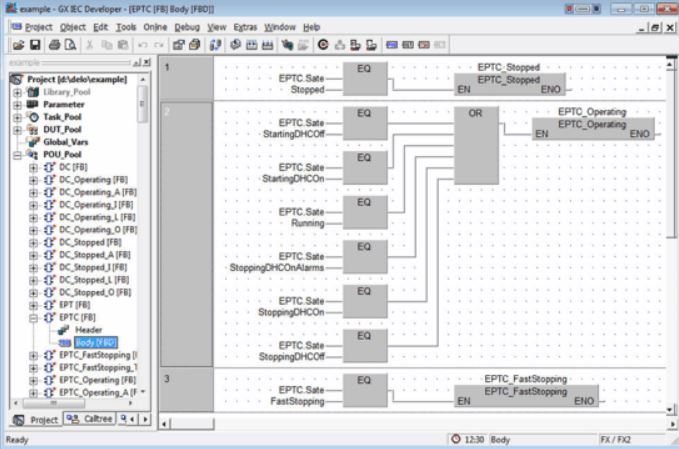
Task: Open the Debug menu
Action: [x=187, y=26]
